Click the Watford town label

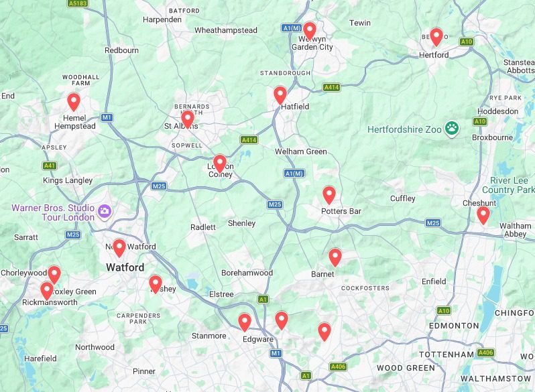coord(125,267)
